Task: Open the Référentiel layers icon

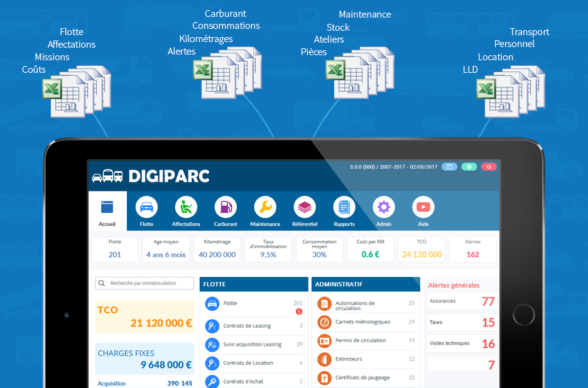Action: (x=305, y=207)
